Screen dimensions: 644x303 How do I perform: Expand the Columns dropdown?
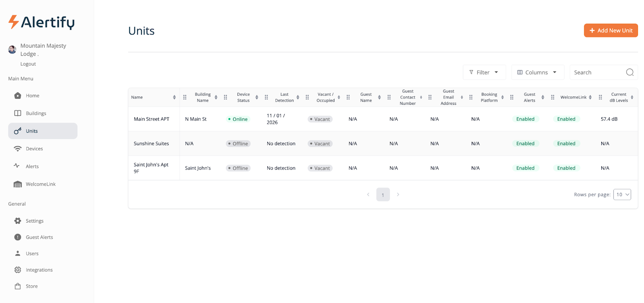coord(537,72)
